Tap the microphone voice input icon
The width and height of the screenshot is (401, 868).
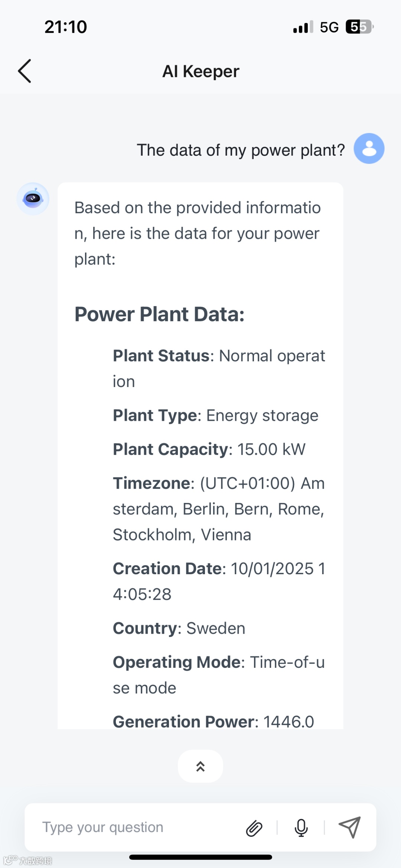click(x=301, y=828)
